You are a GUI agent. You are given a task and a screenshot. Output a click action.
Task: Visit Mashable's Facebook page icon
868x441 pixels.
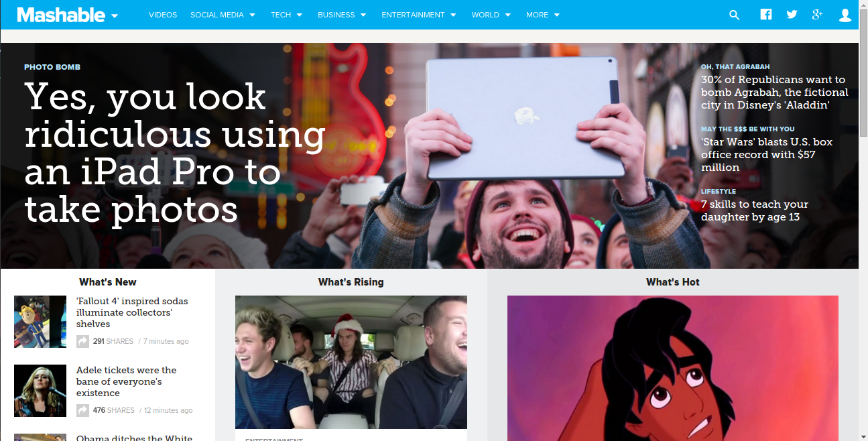[766, 15]
